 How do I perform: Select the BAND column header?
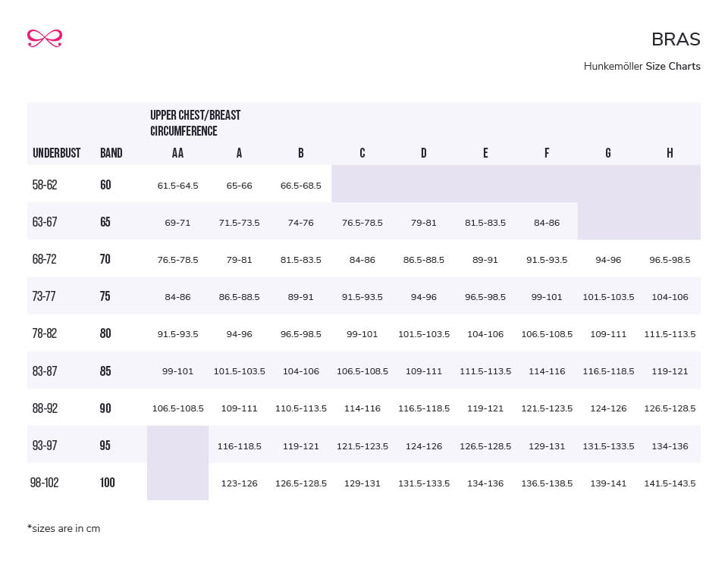click(111, 153)
